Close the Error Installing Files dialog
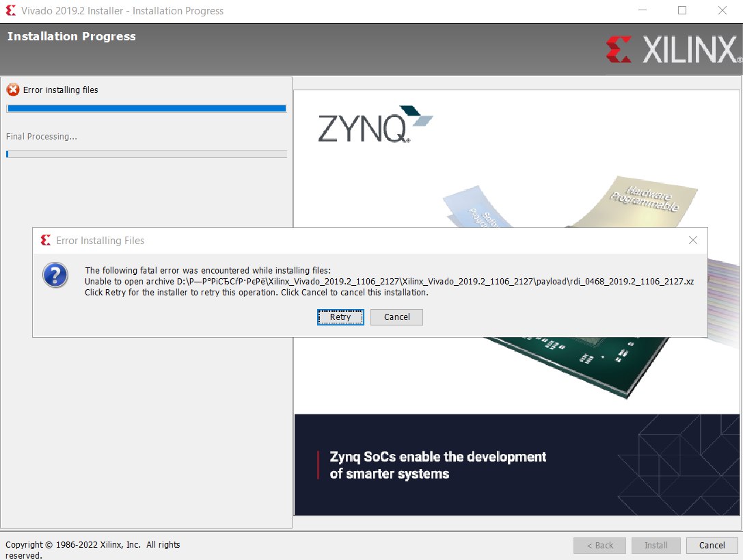The image size is (743, 560). pyautogui.click(x=693, y=241)
